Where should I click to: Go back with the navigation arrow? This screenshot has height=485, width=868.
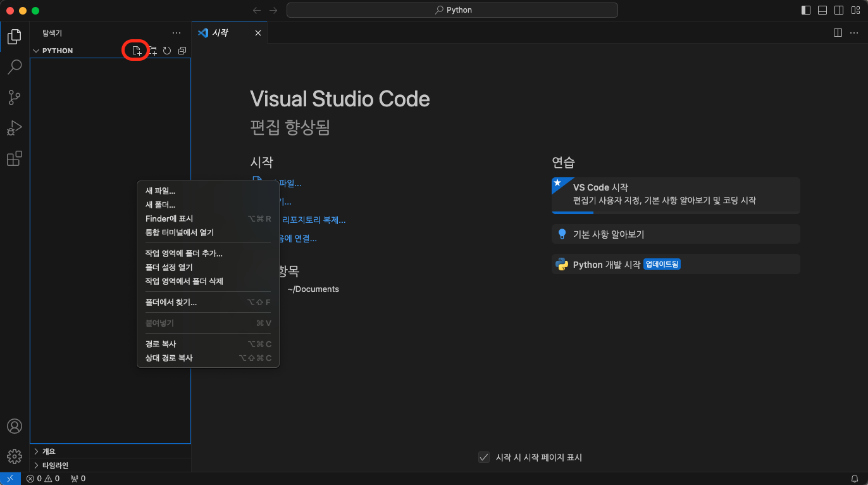(x=257, y=10)
